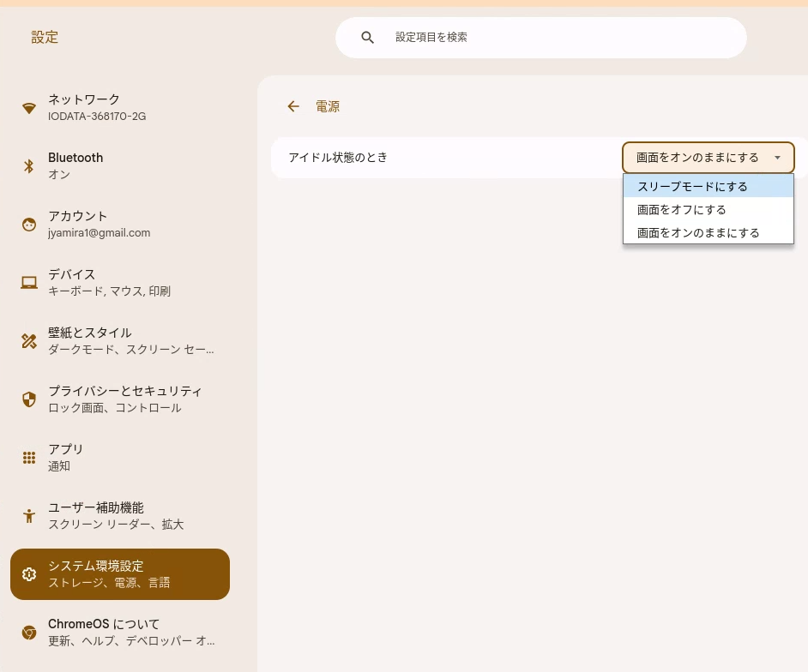Click ストレージ、電源、言語 subtitle
Screen dimensions: 808x672
tap(109, 582)
